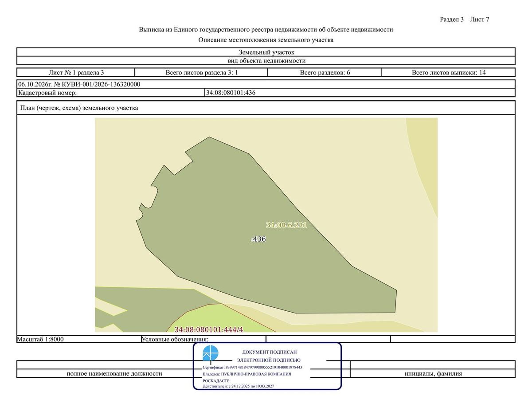Click the "Масштаб 1:8000" scale cell
This screenshot has width=532, height=411.
click(79, 339)
